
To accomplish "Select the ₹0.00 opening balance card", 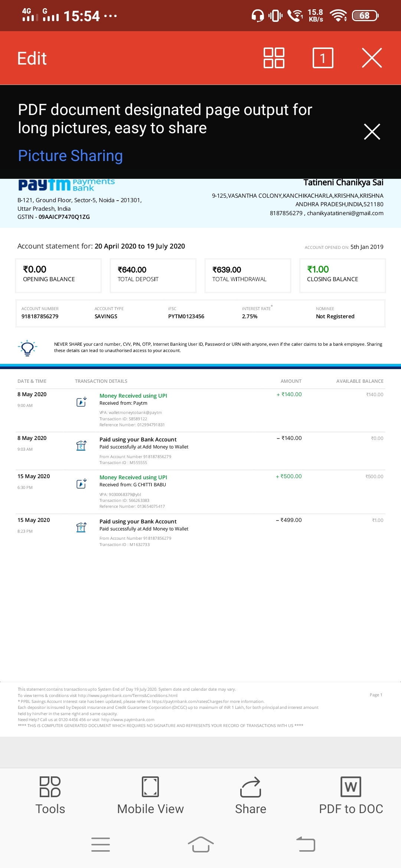I will pyautogui.click(x=58, y=276).
